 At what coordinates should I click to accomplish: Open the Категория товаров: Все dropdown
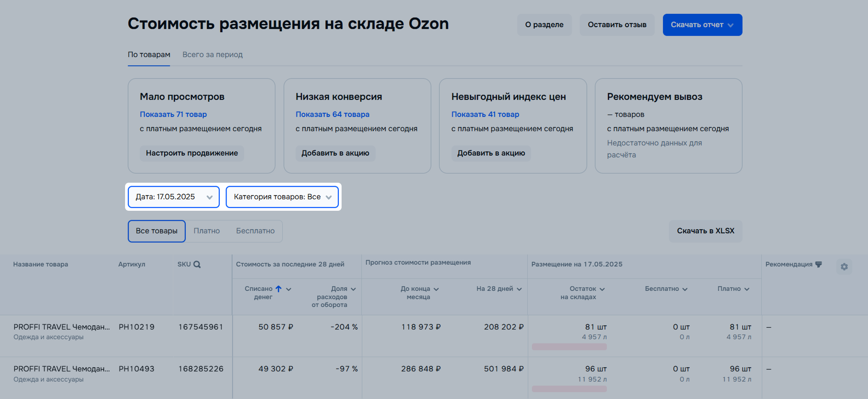(282, 197)
